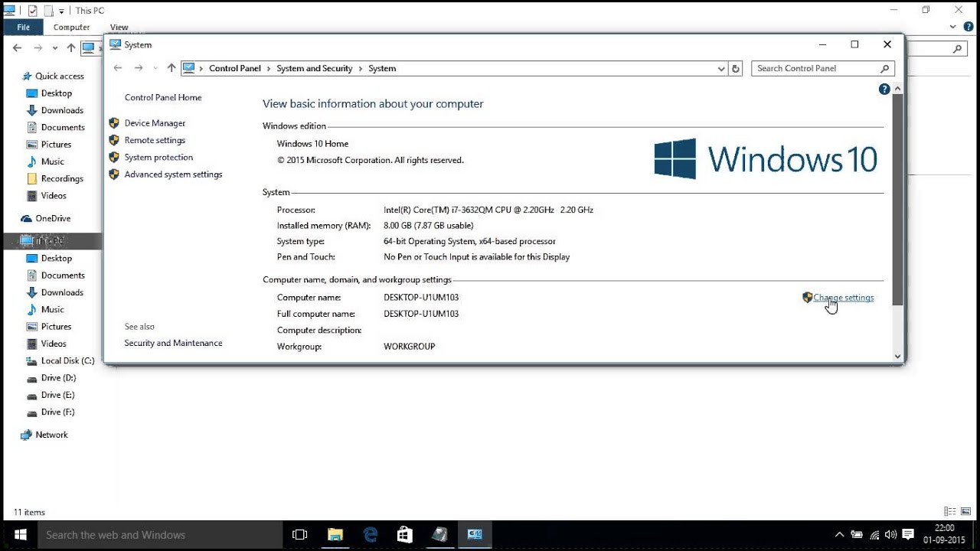Click the Change settings link
This screenshot has height=551, width=980.
coord(843,298)
